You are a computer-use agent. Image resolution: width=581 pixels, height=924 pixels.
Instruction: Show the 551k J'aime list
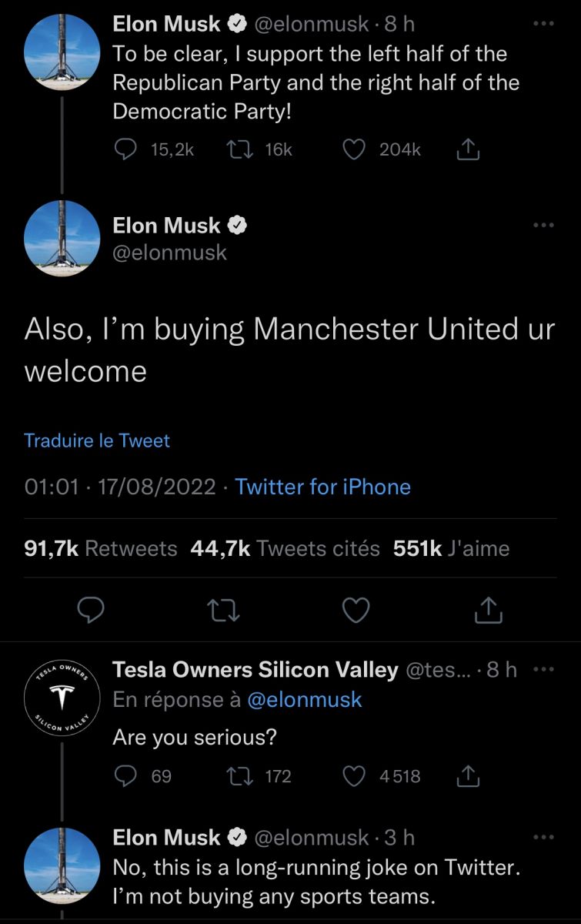point(451,548)
